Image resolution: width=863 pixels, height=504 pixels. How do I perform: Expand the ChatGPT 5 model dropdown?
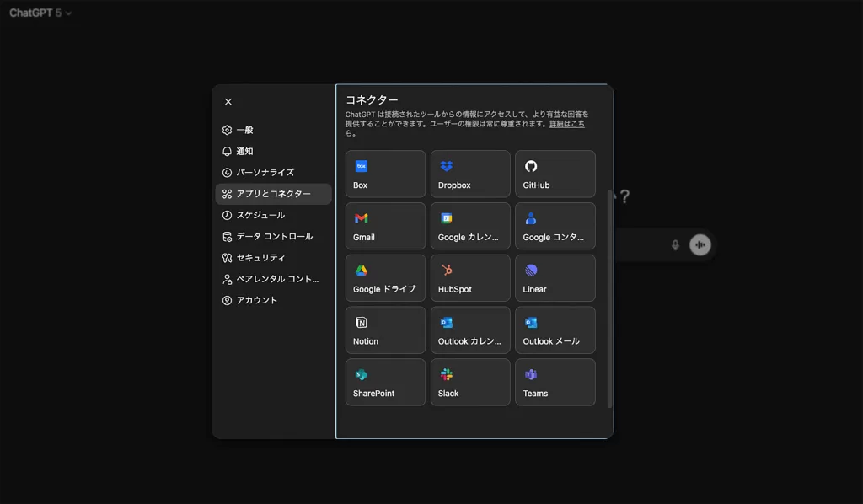click(40, 13)
